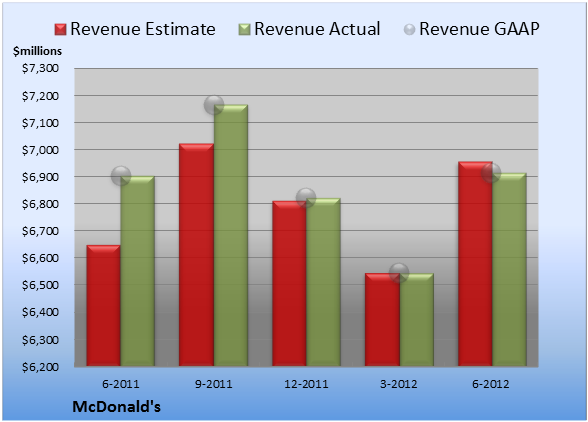
Task: Click the '$6,300' axis value
Action: click(x=40, y=340)
